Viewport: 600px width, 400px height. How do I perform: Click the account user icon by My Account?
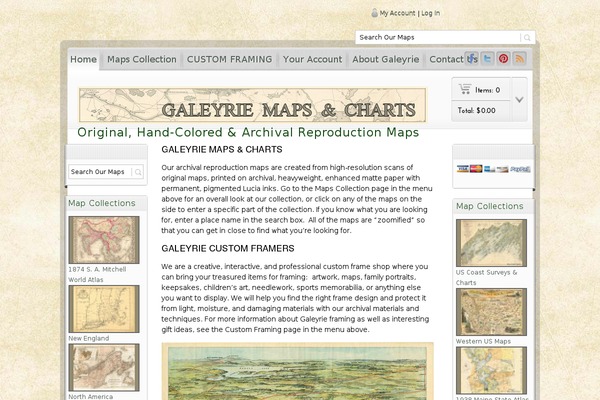(375, 13)
